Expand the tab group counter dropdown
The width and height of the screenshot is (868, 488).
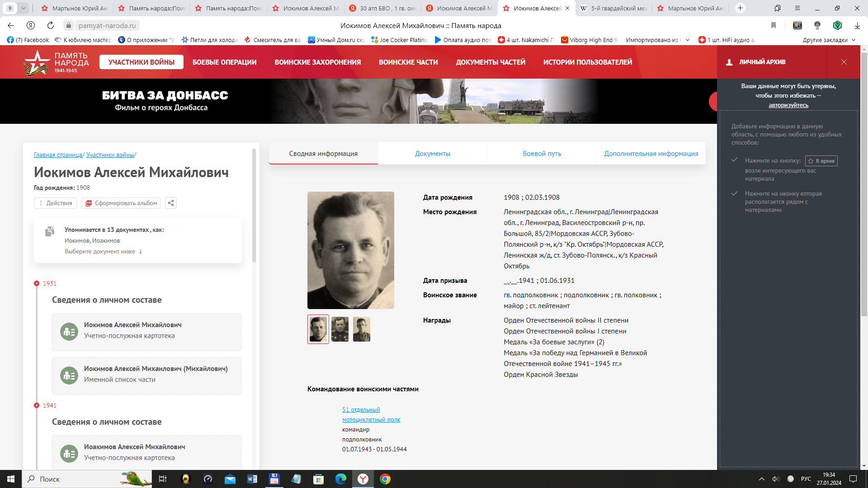point(23,8)
